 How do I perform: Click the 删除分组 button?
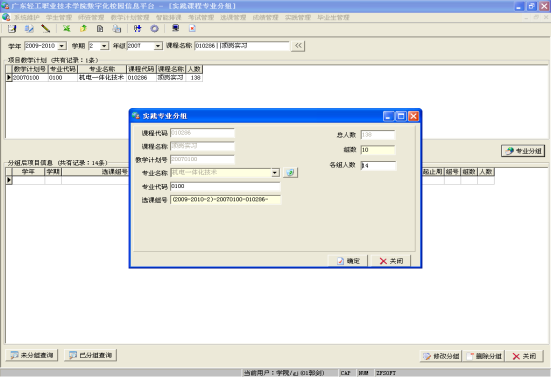coord(484,356)
